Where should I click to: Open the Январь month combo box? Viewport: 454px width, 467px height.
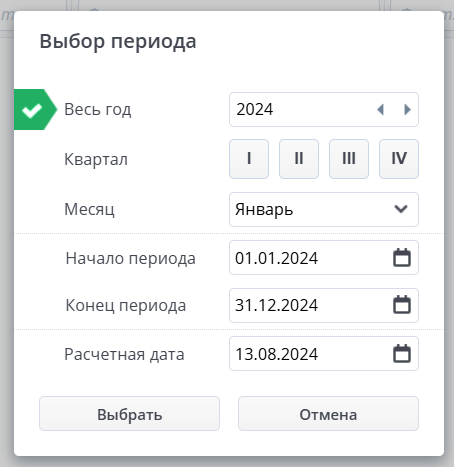point(324,209)
